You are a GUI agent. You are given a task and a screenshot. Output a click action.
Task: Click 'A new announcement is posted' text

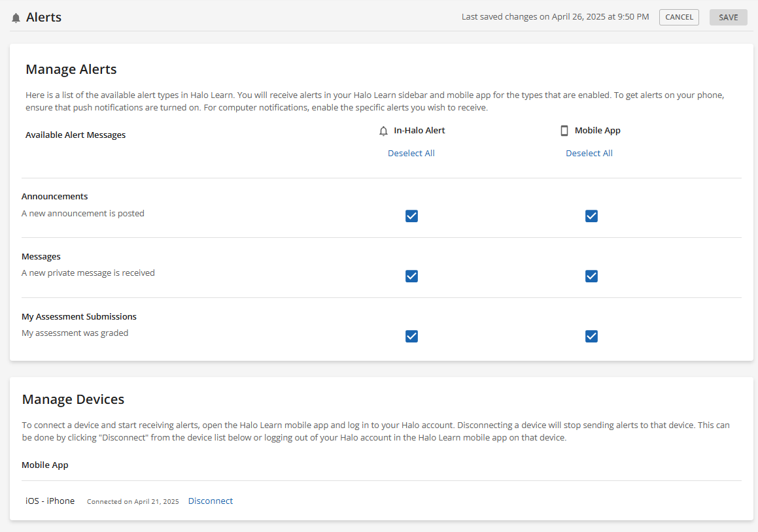coord(82,214)
